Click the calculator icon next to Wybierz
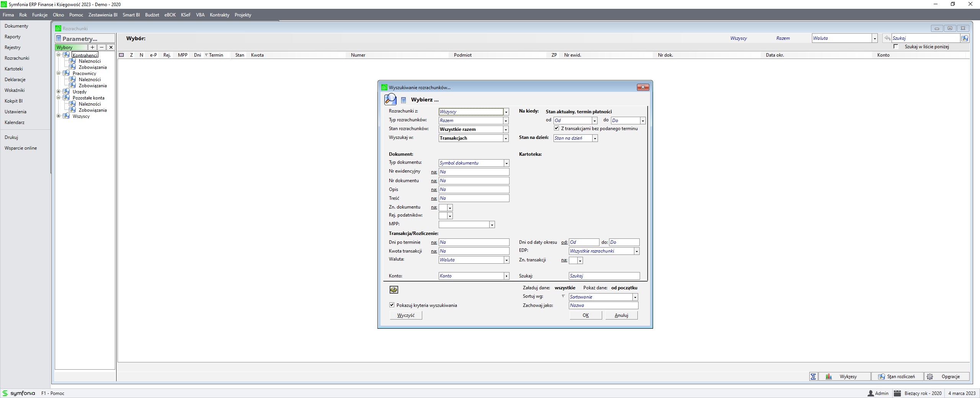Viewport: 980px width, 398px height. (403, 100)
